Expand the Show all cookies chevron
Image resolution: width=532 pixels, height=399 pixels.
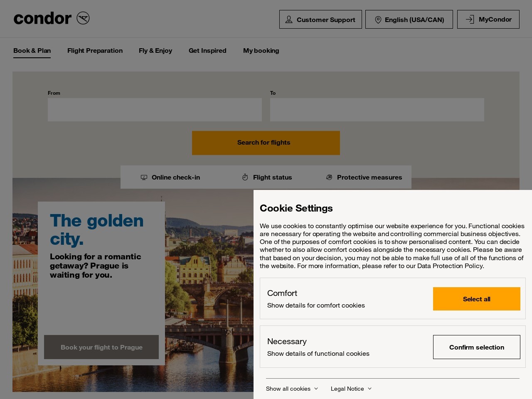tap(315, 389)
